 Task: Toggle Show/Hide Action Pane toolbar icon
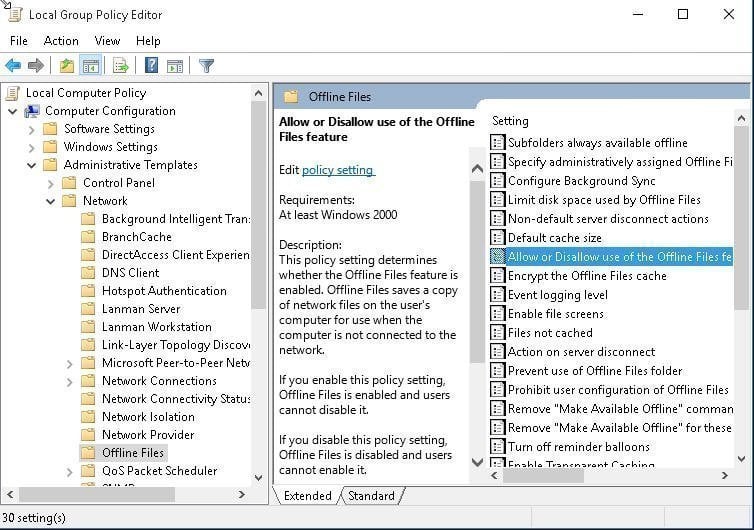click(175, 65)
